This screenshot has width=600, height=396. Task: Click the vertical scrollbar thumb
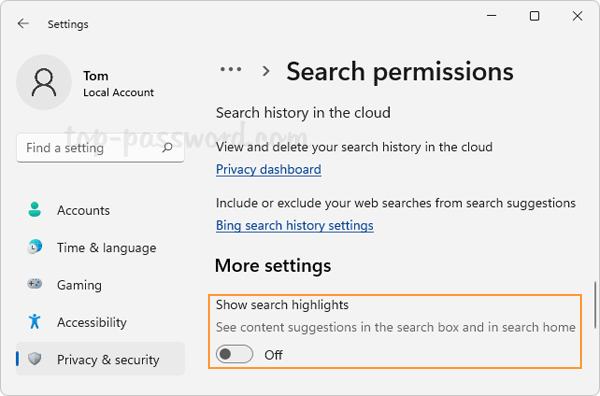595,305
